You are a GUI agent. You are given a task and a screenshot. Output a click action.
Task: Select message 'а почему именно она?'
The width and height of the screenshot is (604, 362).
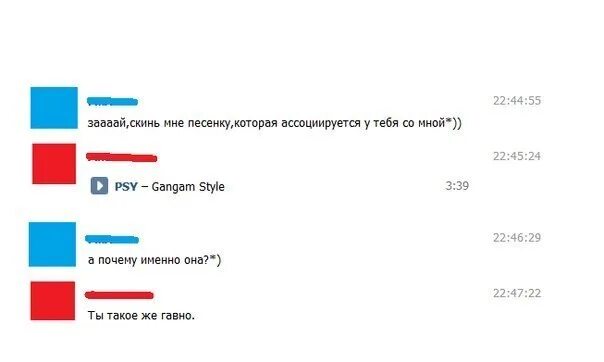(x=154, y=260)
